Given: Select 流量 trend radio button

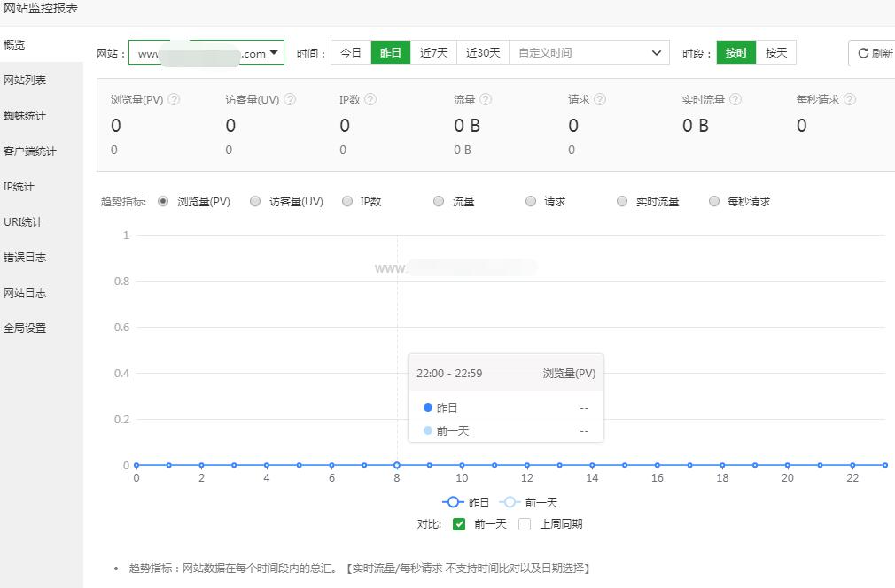Looking at the screenshot, I should (x=439, y=201).
